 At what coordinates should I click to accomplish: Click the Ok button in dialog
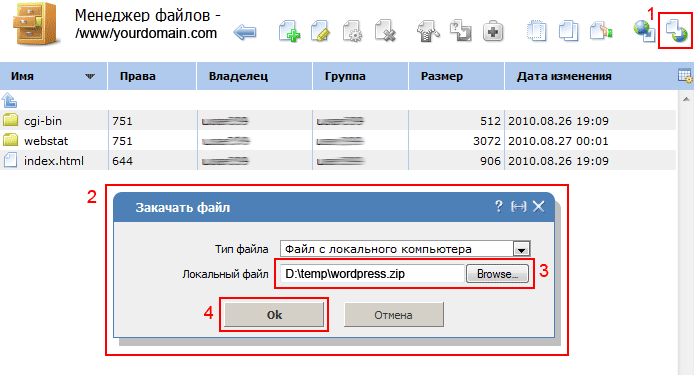pyautogui.click(x=274, y=315)
